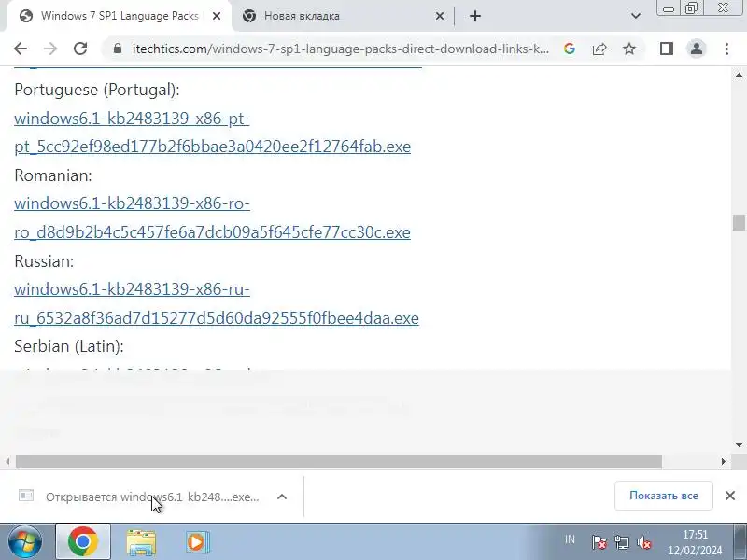
Task: Click the scroll right arrow
Action: point(723,461)
